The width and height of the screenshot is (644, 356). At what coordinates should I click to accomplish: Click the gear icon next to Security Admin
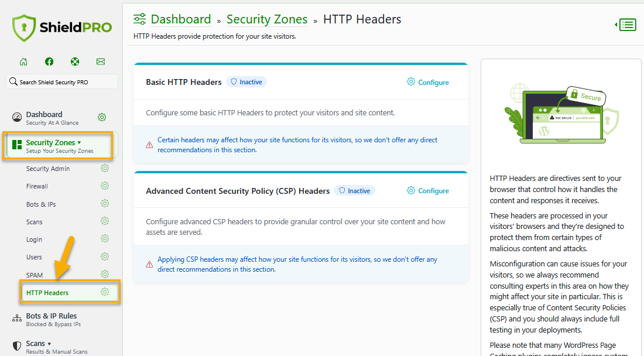click(105, 169)
